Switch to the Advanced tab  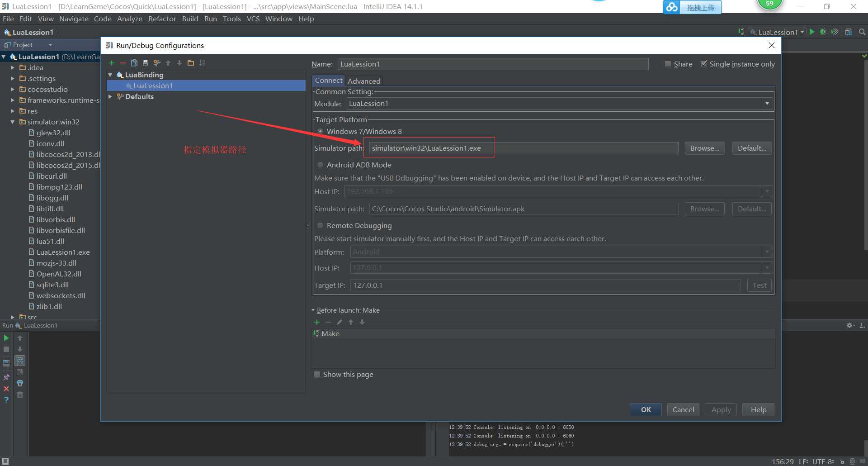coord(364,81)
